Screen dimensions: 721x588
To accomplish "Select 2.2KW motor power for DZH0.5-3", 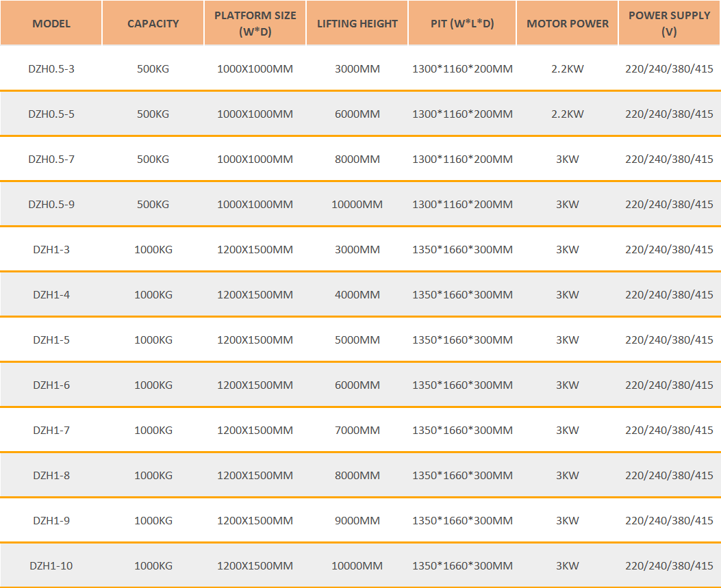I will [x=567, y=68].
